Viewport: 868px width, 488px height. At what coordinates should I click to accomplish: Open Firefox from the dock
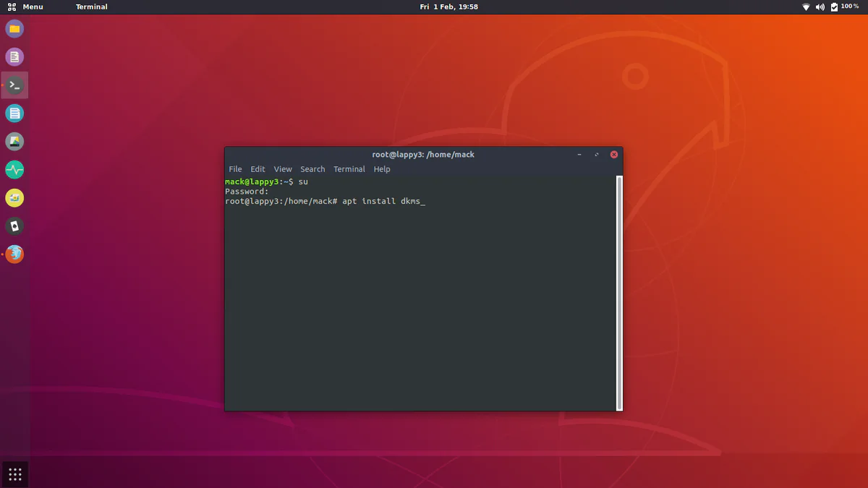pos(14,254)
